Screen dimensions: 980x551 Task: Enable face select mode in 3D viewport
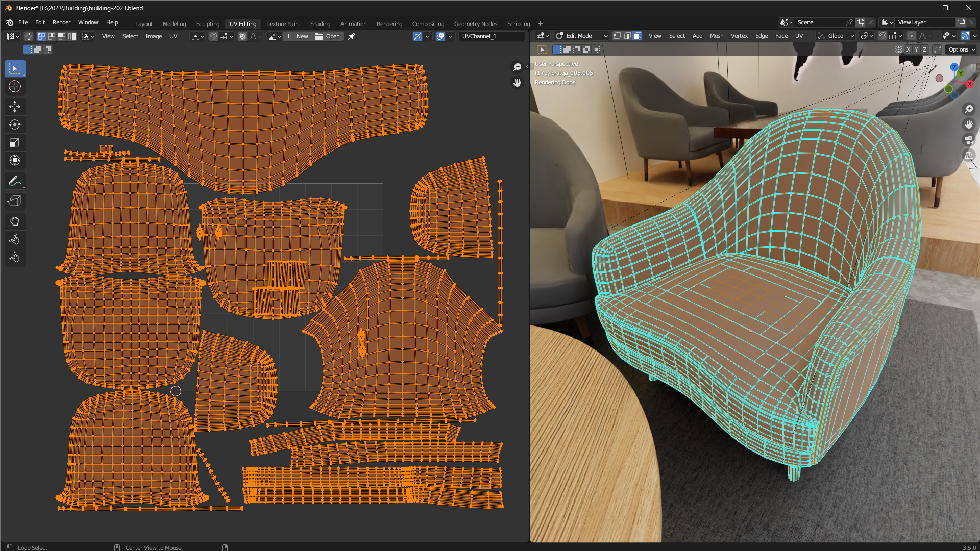[x=637, y=36]
